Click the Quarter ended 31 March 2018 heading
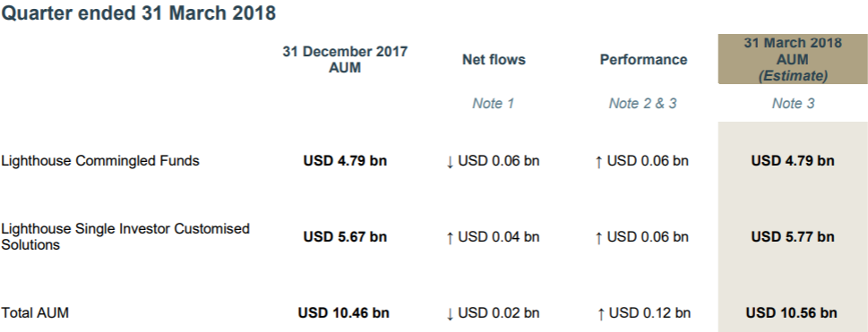868x332 pixels. 138,13
